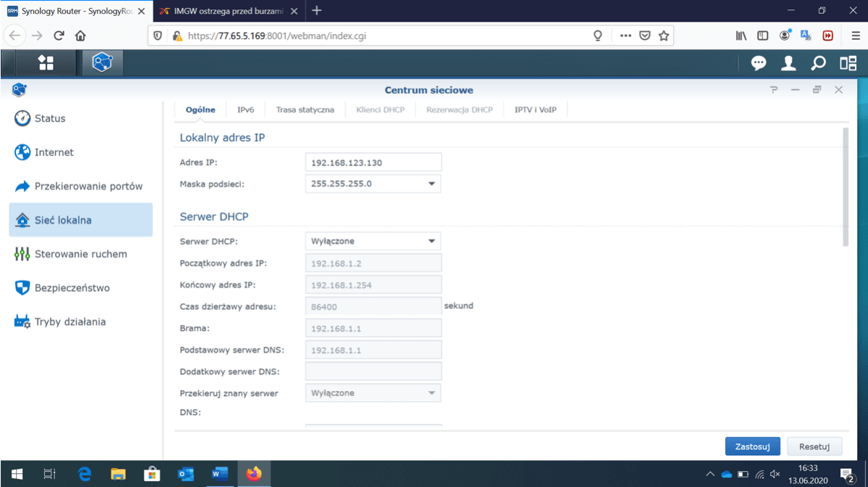Switch to the IPv6 tab
Image resolution: width=868 pixels, height=487 pixels.
pyautogui.click(x=245, y=110)
